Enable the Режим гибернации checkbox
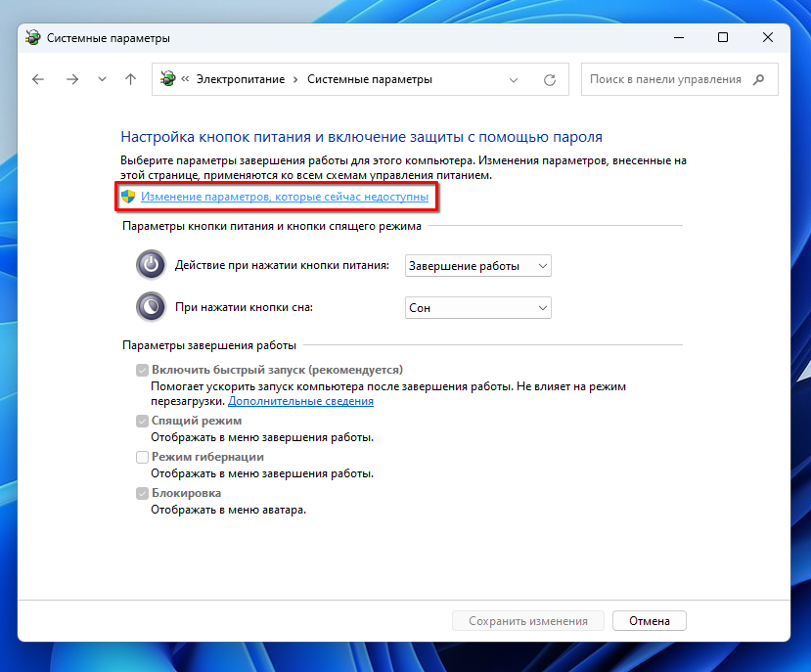 (142, 457)
